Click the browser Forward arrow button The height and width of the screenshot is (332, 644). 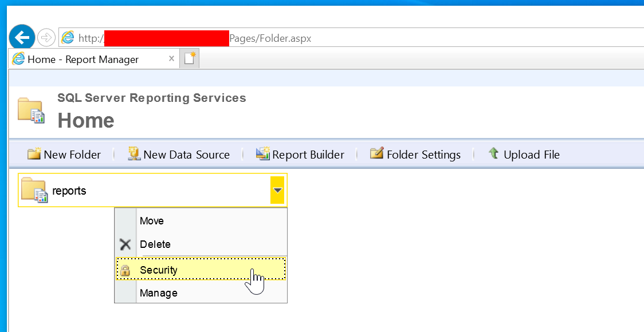coord(46,38)
